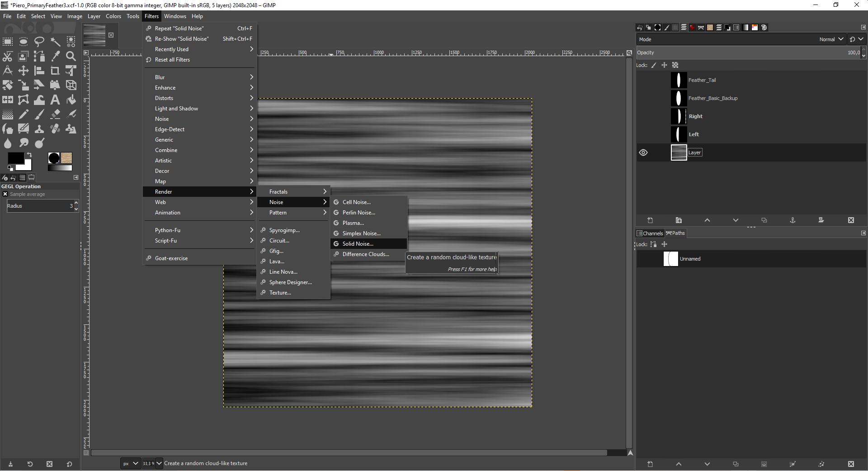868x471 pixels.
Task: Create a new layer using the panel icon
Action: pyautogui.click(x=650, y=220)
